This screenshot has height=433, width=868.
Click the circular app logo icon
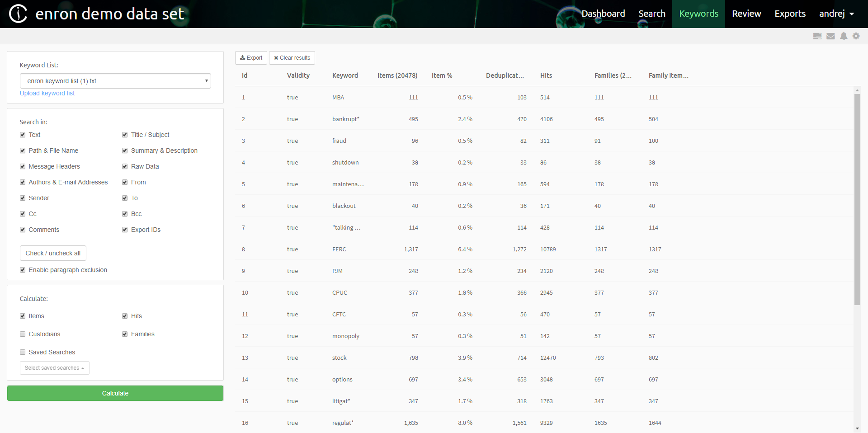pyautogui.click(x=18, y=14)
